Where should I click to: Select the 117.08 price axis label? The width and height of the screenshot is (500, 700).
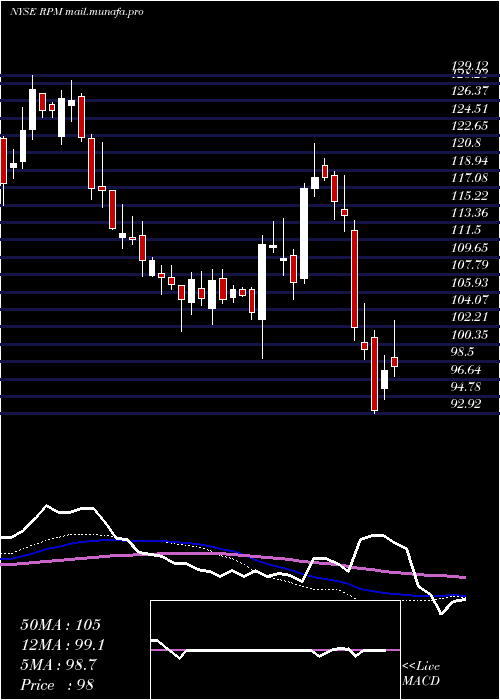tap(471, 178)
